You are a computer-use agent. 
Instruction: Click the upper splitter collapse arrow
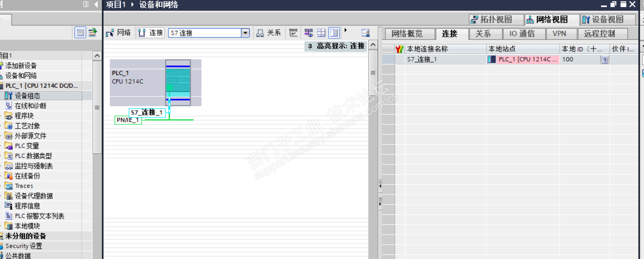click(380, 186)
